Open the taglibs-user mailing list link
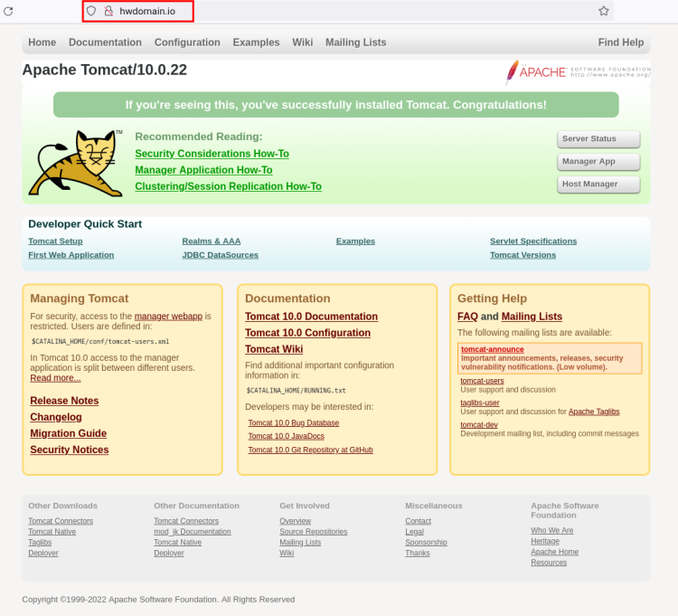Image resolution: width=678 pixels, height=616 pixels. point(480,403)
